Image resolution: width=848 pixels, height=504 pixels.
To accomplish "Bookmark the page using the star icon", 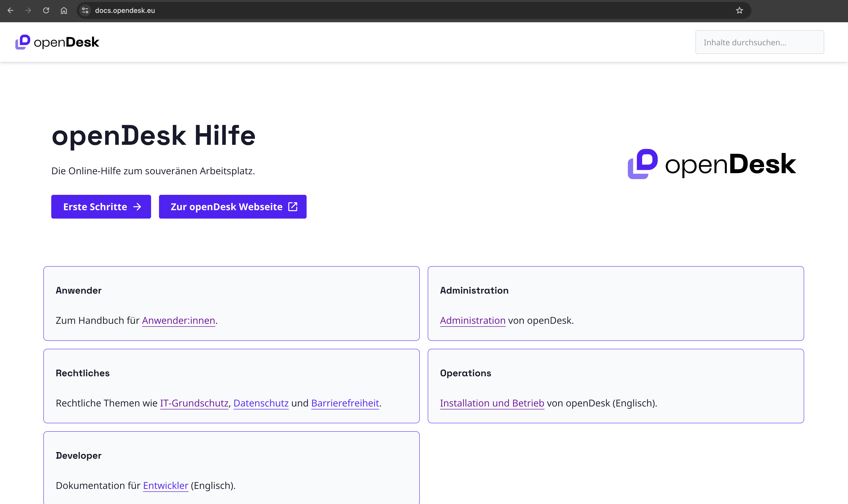I will [x=739, y=11].
